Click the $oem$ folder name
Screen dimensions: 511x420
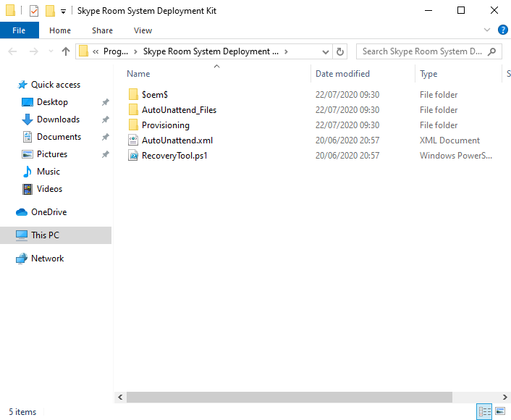coord(155,95)
